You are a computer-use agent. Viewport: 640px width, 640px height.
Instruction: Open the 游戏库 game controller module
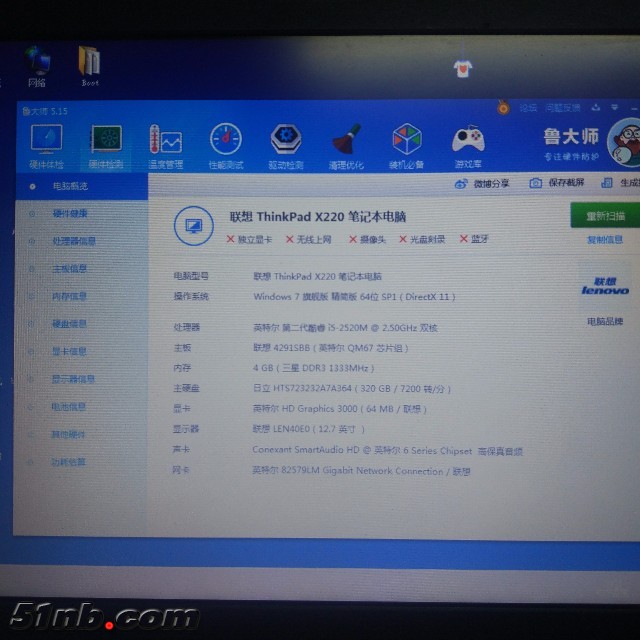tap(468, 147)
